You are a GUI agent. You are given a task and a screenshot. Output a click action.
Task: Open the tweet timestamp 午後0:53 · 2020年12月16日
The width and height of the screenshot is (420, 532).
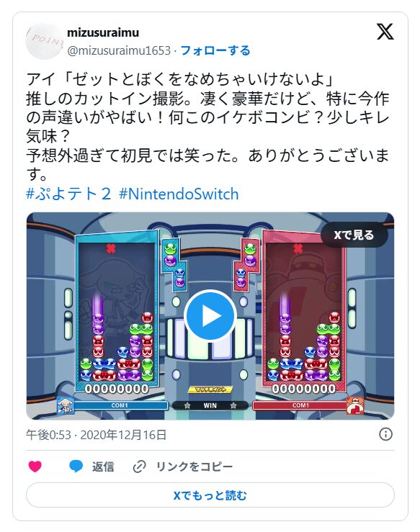tap(97, 435)
